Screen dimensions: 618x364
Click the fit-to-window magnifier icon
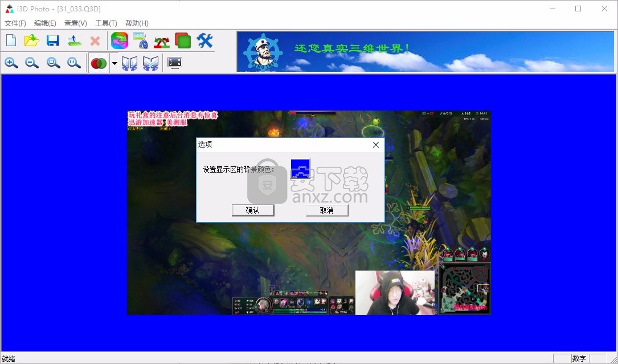click(x=53, y=63)
